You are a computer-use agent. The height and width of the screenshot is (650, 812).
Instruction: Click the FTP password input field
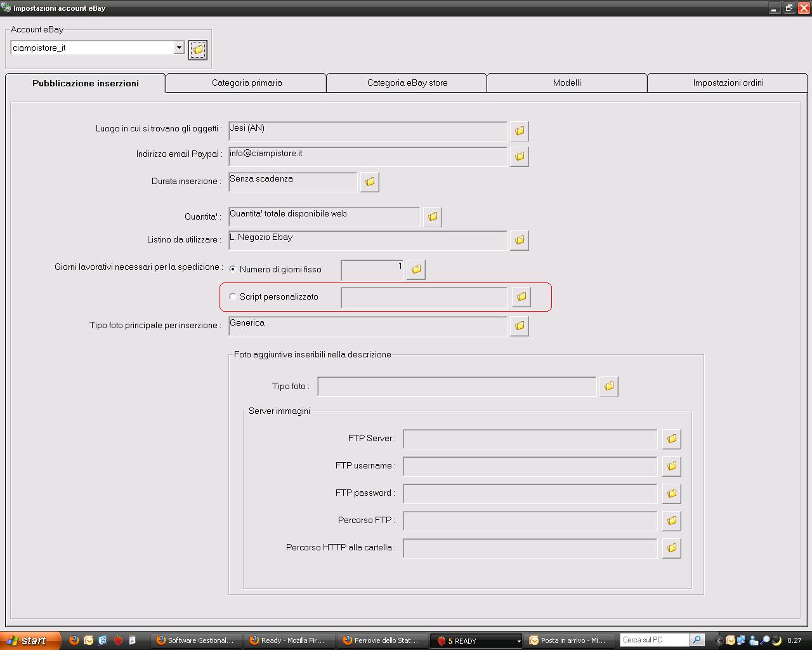click(x=530, y=493)
